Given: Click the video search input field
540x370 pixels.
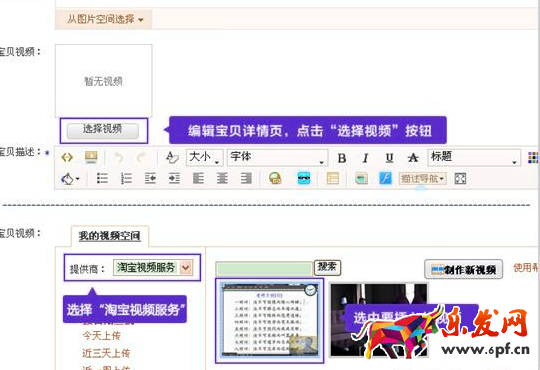Looking at the screenshot, I should click(264, 269).
